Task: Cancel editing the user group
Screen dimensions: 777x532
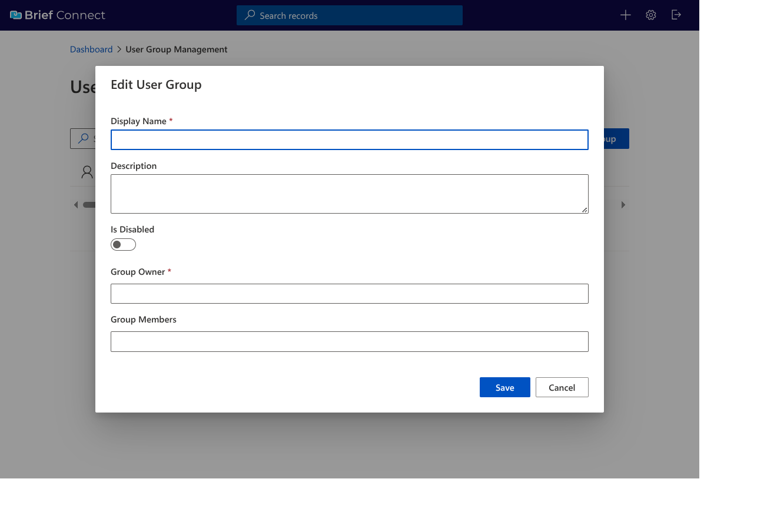Action: (562, 387)
